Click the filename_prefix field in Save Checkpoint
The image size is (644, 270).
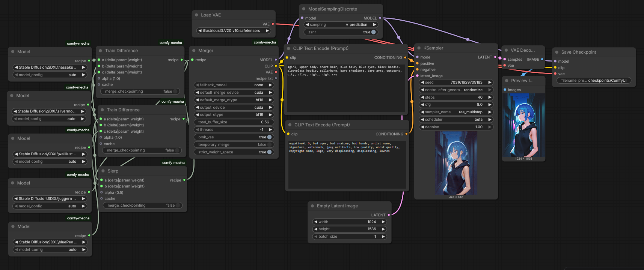pyautogui.click(x=594, y=81)
